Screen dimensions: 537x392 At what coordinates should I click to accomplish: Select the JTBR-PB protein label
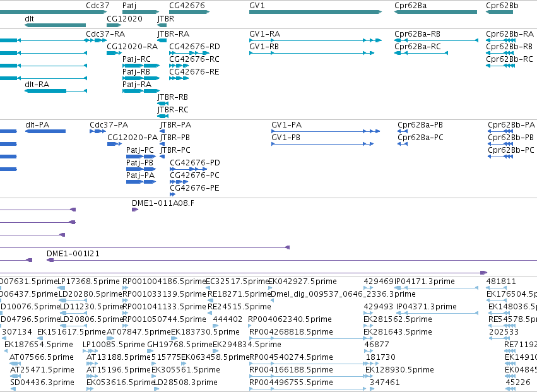pos(175,138)
